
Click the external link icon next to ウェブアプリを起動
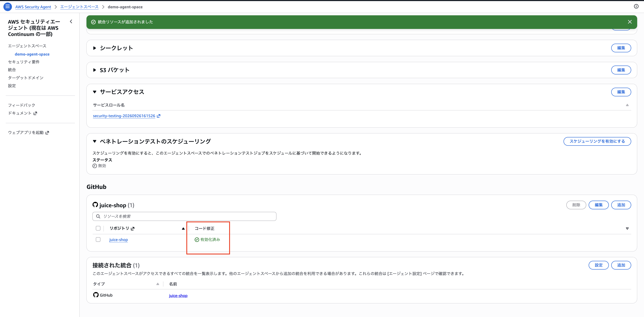(x=47, y=133)
